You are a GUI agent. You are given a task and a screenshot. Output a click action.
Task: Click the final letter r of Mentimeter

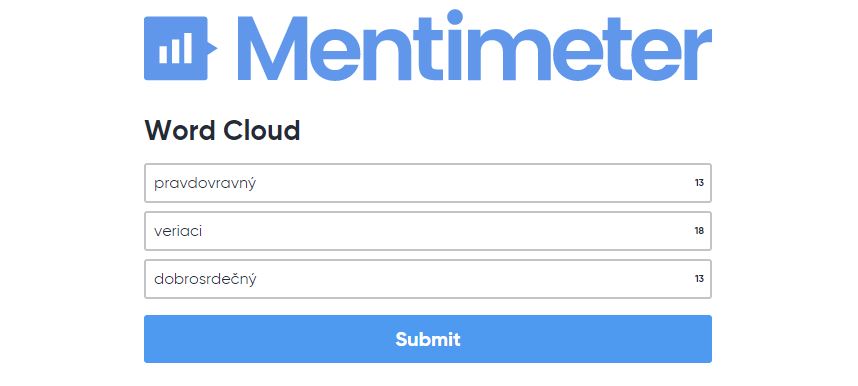coord(697,53)
